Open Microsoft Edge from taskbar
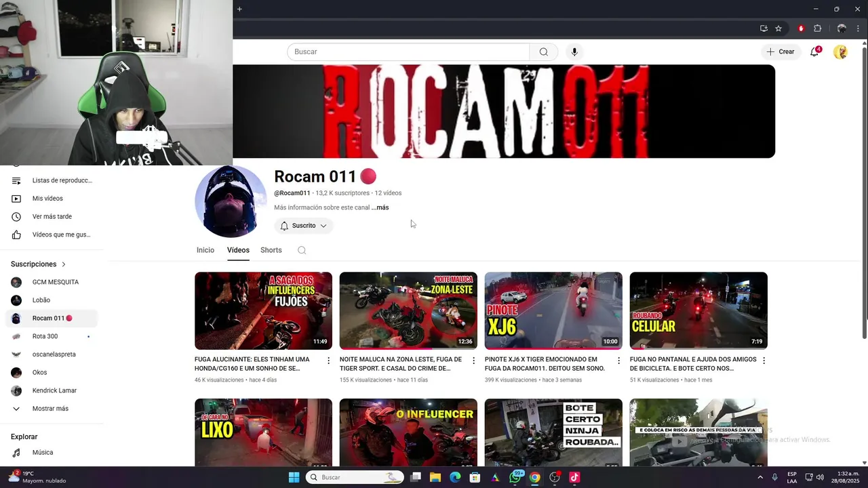 click(x=455, y=477)
